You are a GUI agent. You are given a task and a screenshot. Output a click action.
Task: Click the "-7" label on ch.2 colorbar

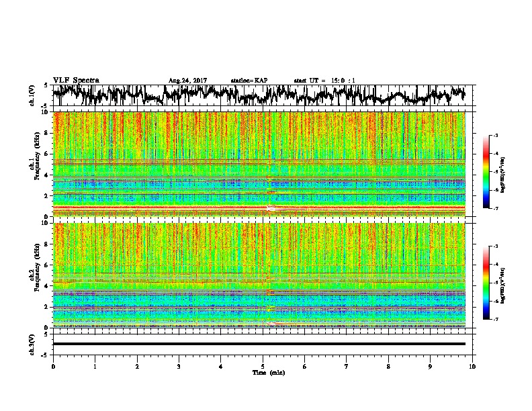[495, 320]
